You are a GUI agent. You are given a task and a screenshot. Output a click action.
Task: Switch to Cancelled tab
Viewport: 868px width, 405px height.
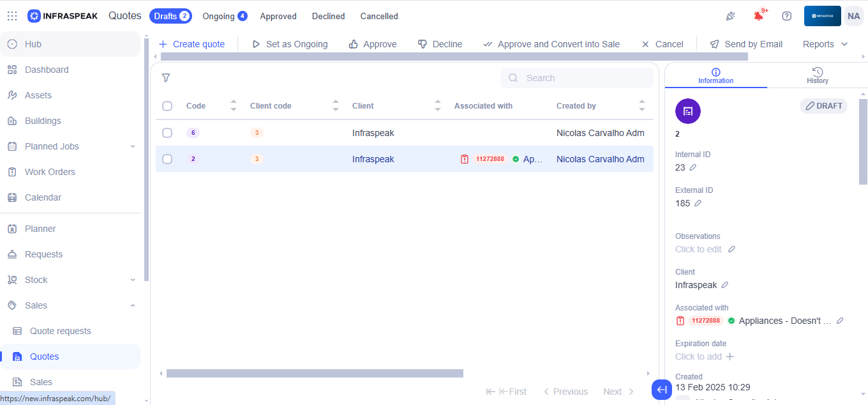click(379, 16)
